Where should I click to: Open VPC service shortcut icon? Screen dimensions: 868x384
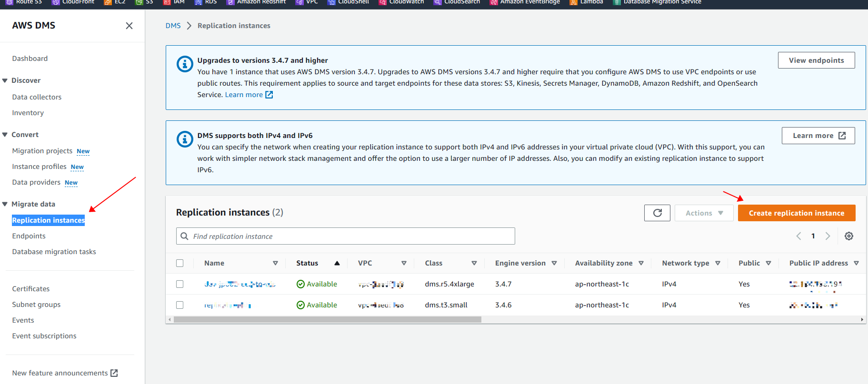tap(299, 2)
